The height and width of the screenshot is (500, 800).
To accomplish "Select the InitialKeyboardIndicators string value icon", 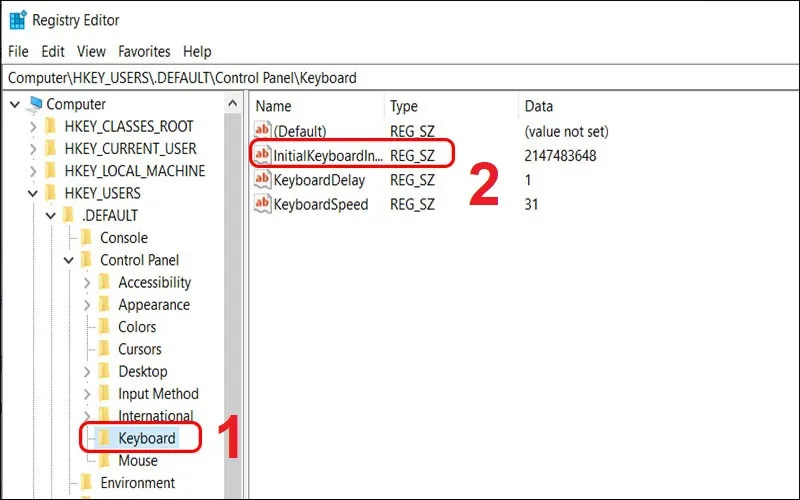I will [263, 155].
